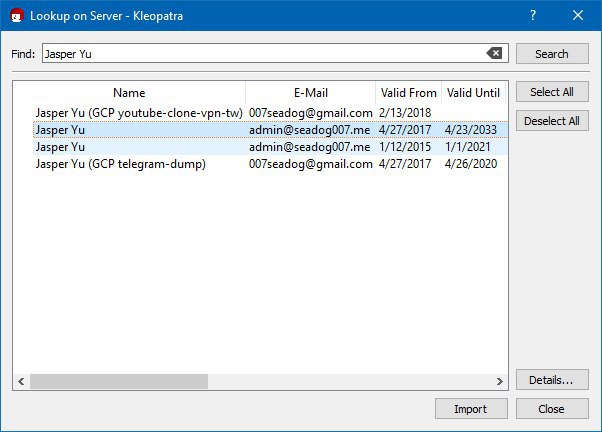Click the horizontal scrollbar thumb
Image resolution: width=602 pixels, height=432 pixels.
tap(119, 381)
